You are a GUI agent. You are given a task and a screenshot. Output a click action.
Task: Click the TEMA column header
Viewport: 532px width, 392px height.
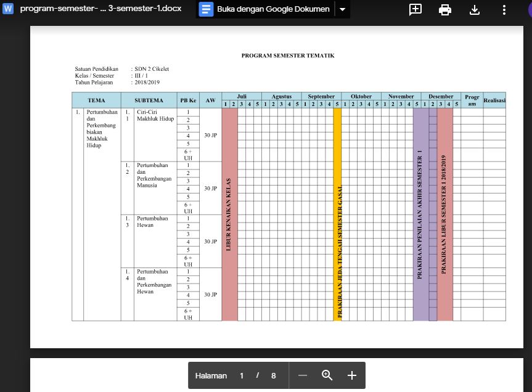[96, 100]
